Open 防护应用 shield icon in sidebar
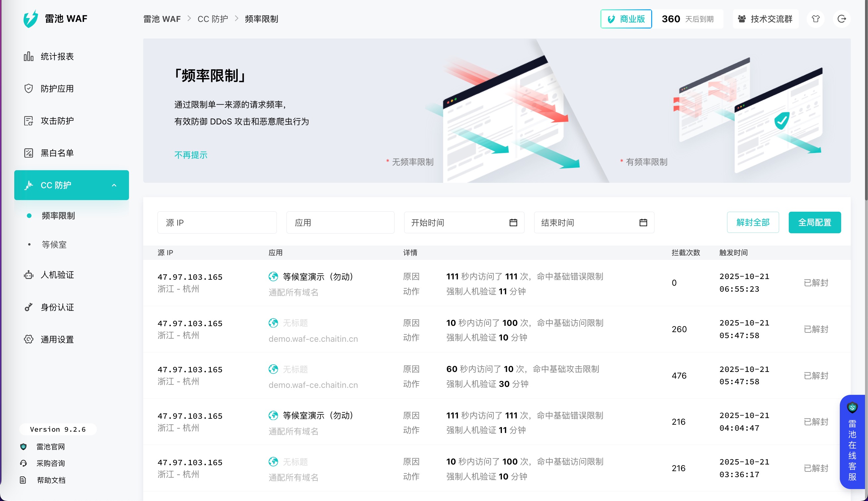 (29, 89)
